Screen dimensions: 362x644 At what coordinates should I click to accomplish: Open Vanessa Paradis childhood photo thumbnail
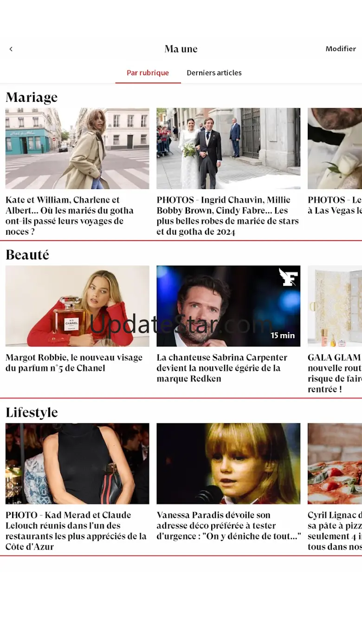(228, 464)
